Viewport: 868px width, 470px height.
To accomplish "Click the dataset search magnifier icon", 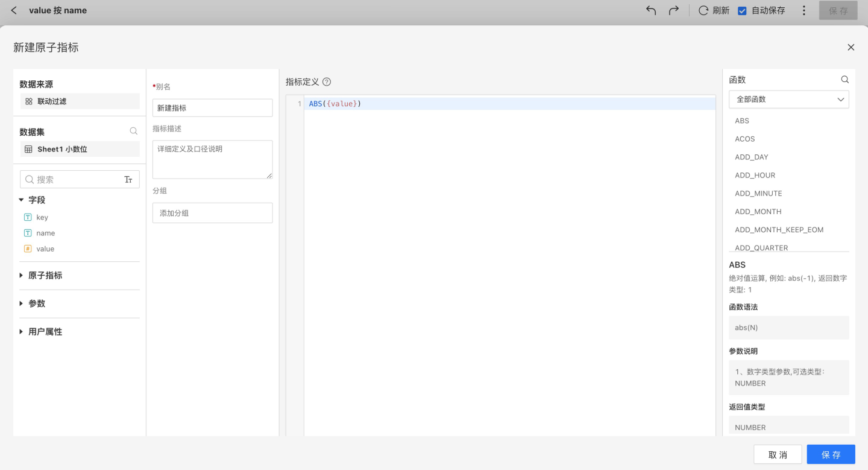I will click(133, 131).
